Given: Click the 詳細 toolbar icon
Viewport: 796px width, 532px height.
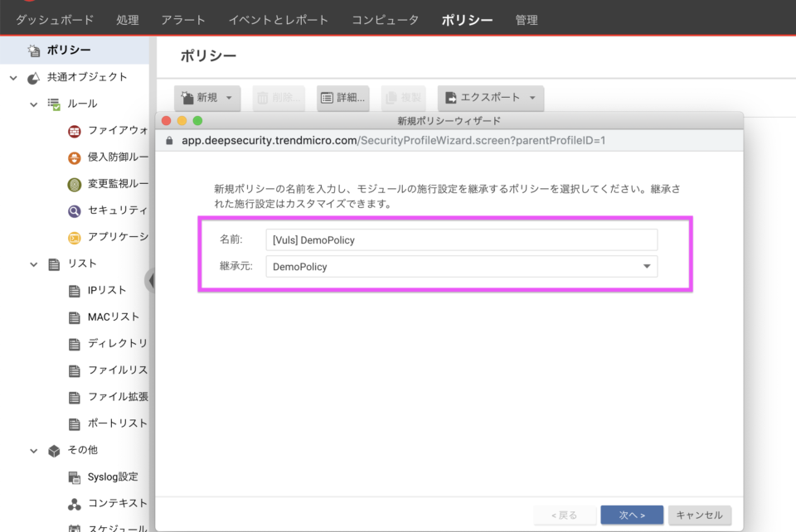Looking at the screenshot, I should pyautogui.click(x=343, y=98).
